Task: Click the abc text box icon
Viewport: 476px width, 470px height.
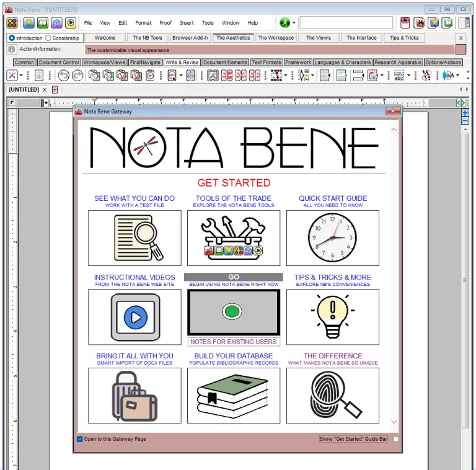Action: [399, 75]
